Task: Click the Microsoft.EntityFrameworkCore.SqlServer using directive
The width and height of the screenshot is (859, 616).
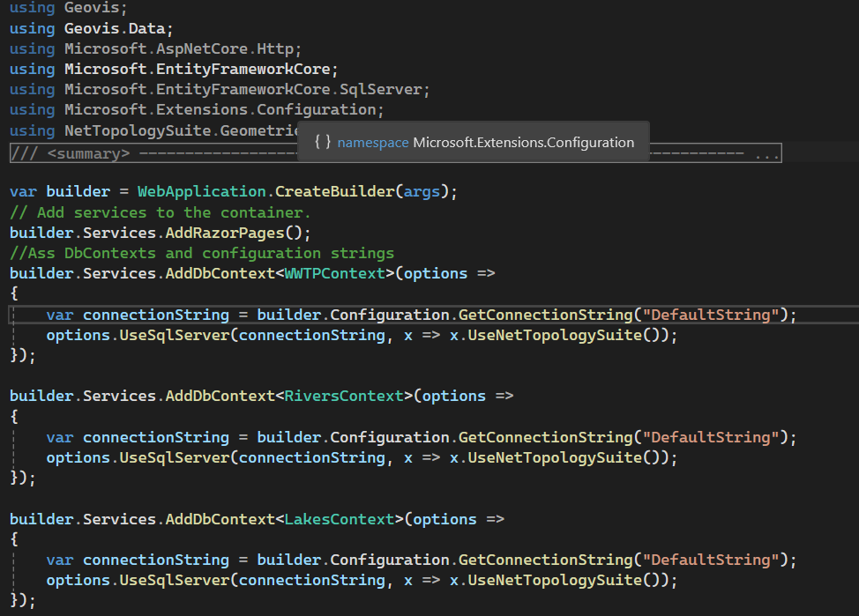Action: 247,89
